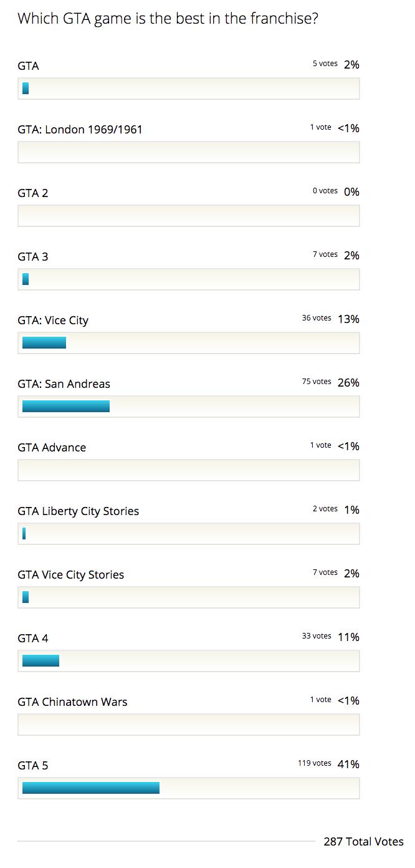Click the 75 votes count
415x868 pixels.
point(317,382)
